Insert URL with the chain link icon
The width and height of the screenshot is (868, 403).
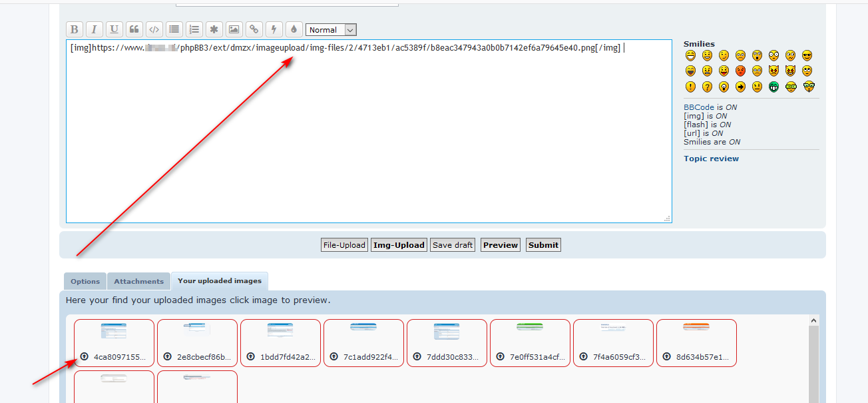click(x=254, y=29)
